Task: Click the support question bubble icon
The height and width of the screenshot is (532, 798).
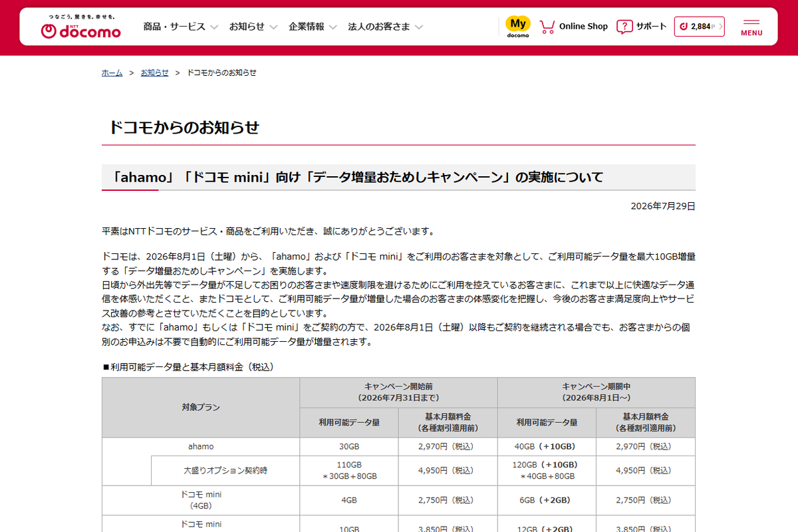Action: (624, 27)
